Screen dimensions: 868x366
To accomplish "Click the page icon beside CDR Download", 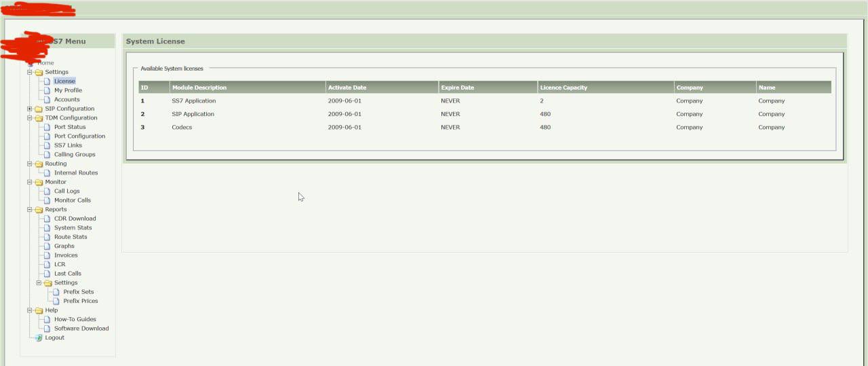I will pos(47,219).
